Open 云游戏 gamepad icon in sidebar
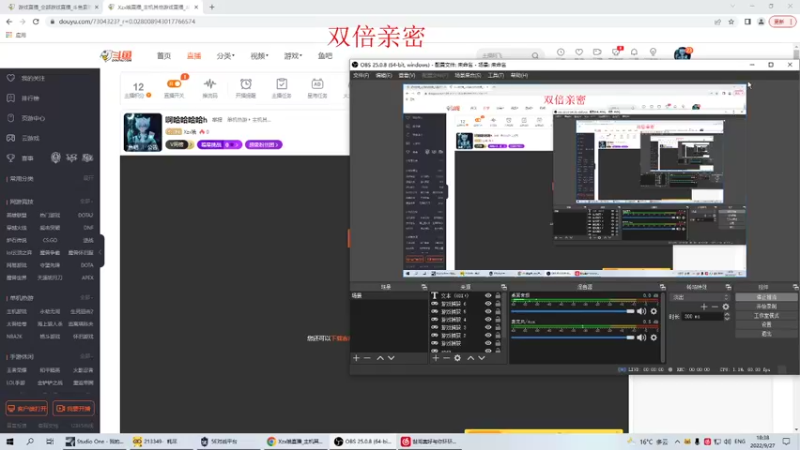800x450 pixels. tap(11, 138)
